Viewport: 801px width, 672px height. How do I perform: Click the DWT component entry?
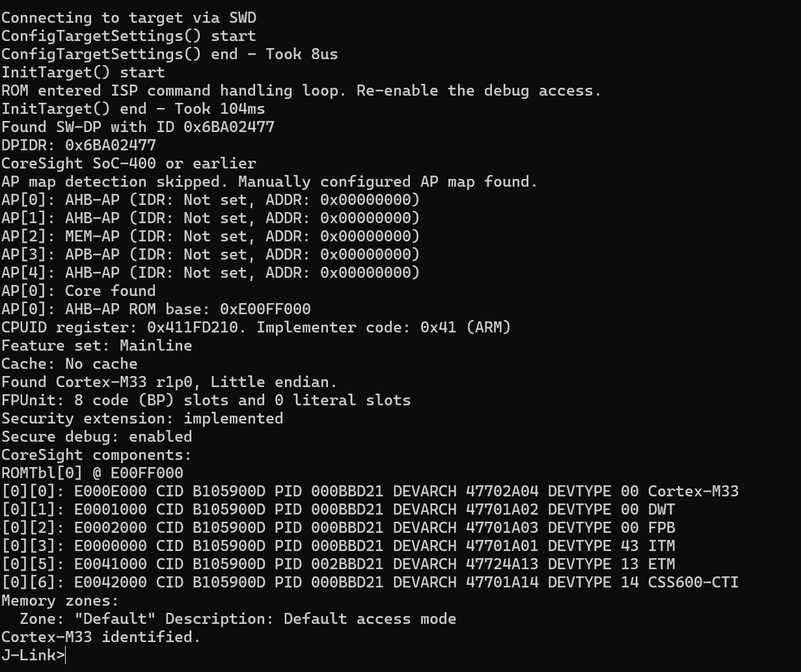(x=338, y=509)
